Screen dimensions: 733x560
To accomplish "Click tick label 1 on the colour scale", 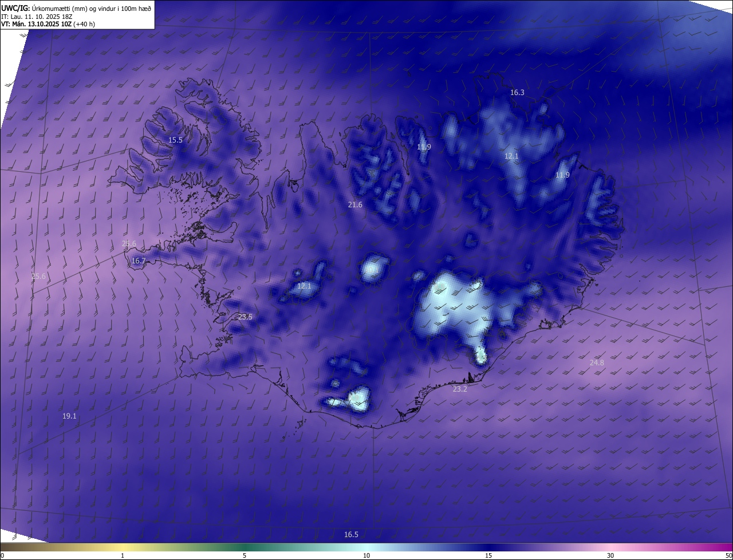I will click(123, 555).
